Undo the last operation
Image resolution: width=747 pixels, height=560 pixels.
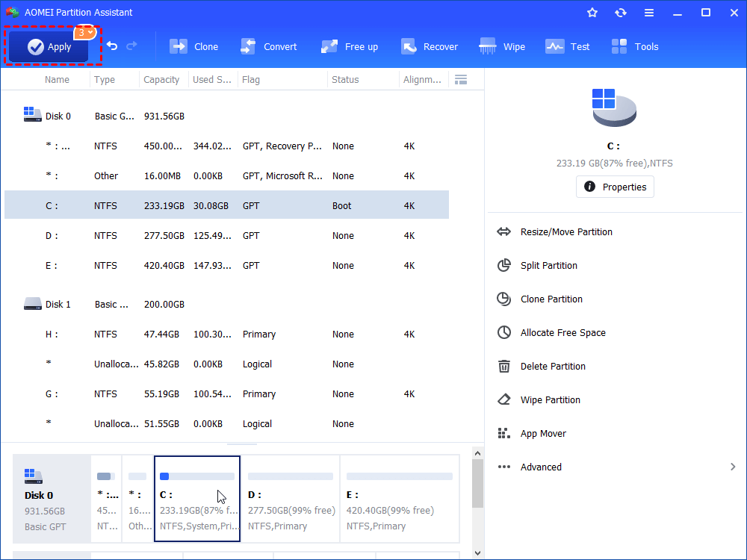coord(112,46)
